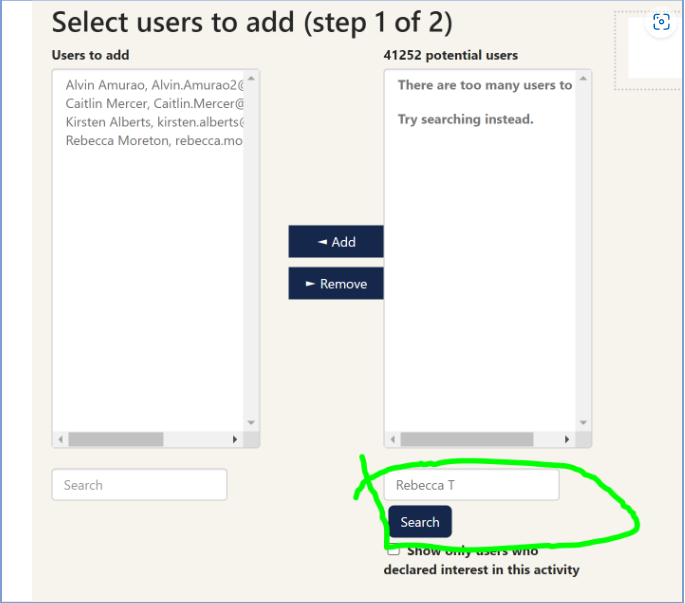
Task: Click left arrow on Users to add horizontal scrollbar
Action: [x=61, y=439]
